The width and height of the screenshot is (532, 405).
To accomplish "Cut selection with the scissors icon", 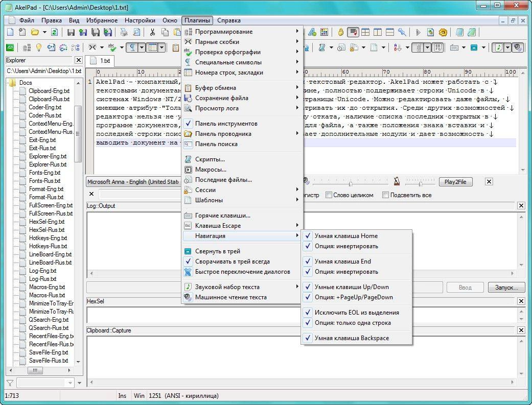I will tap(152, 32).
